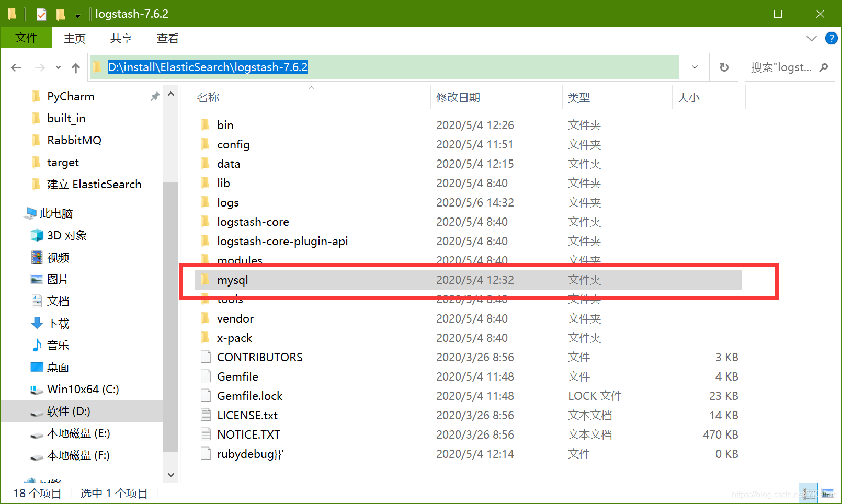Viewport: 842px width, 504px height.
Task: Go back with the left arrow
Action: pyautogui.click(x=16, y=67)
